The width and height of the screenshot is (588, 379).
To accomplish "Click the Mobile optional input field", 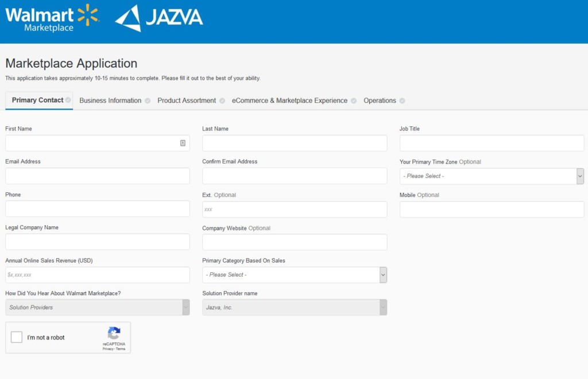I will coord(492,209).
